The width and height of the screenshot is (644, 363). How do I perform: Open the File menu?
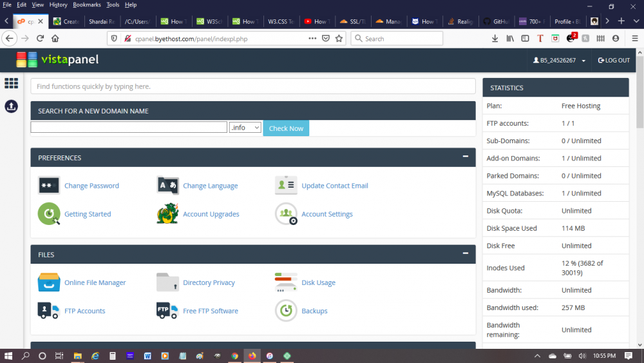pos(7,5)
